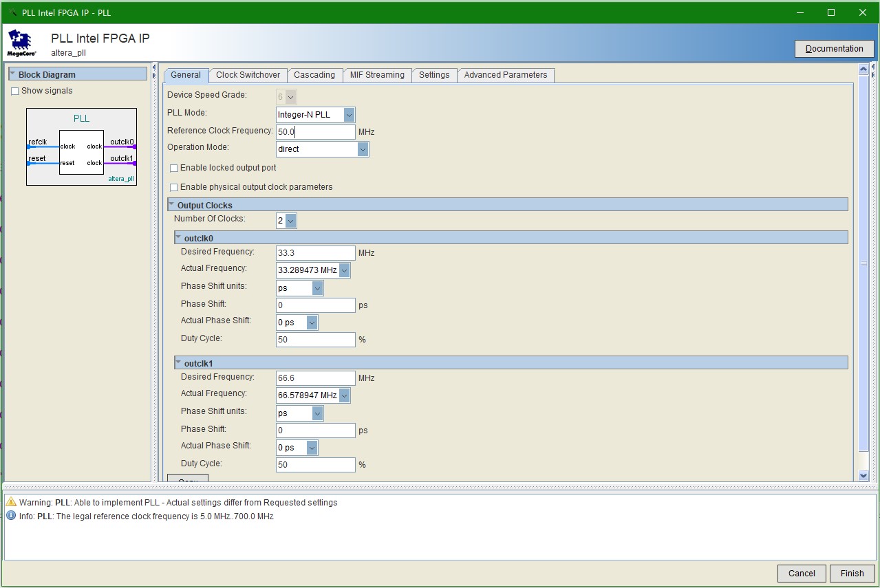
Task: Collapse the outclk0 section
Action: [179, 238]
